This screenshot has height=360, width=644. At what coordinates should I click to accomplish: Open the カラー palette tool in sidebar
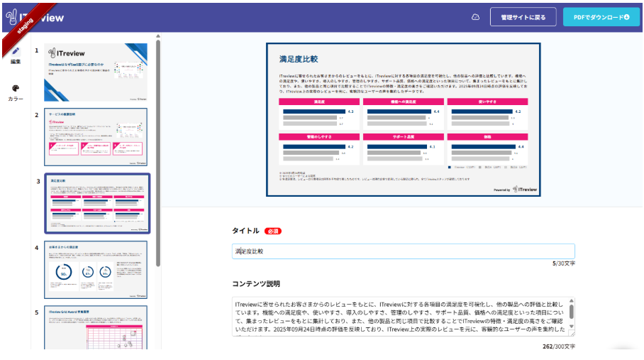tap(16, 93)
